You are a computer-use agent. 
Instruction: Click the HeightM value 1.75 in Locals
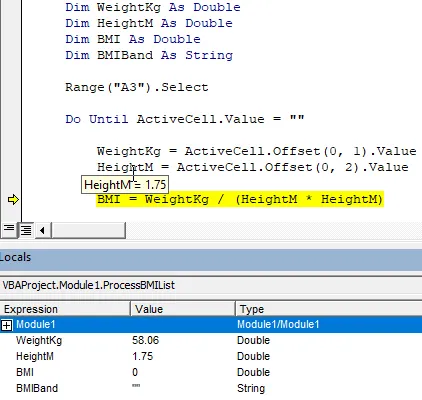tap(143, 356)
